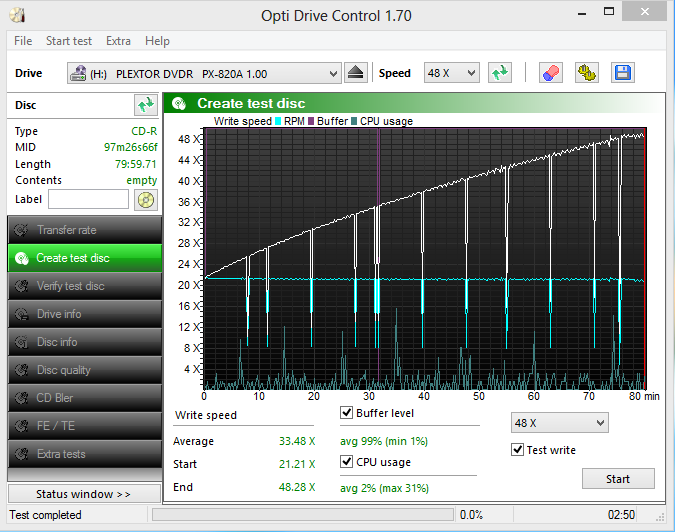Click the refresh speed icon beside the 48 X dropdown

coord(500,73)
